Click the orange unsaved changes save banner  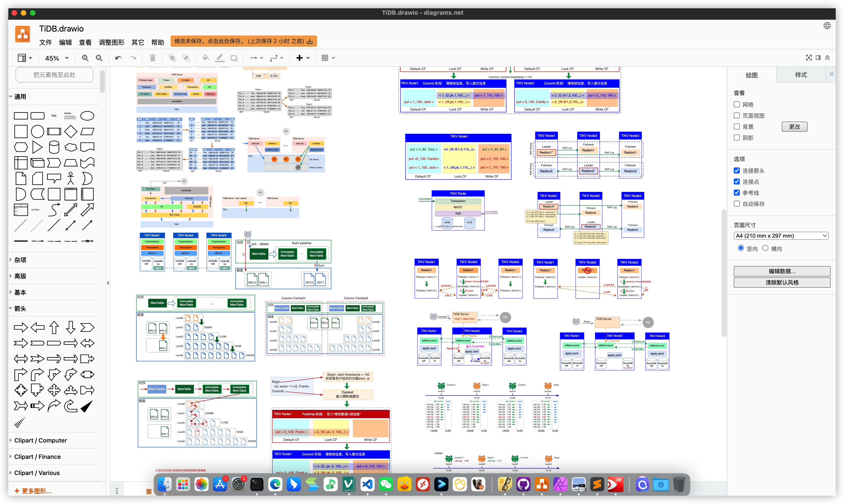[243, 41]
